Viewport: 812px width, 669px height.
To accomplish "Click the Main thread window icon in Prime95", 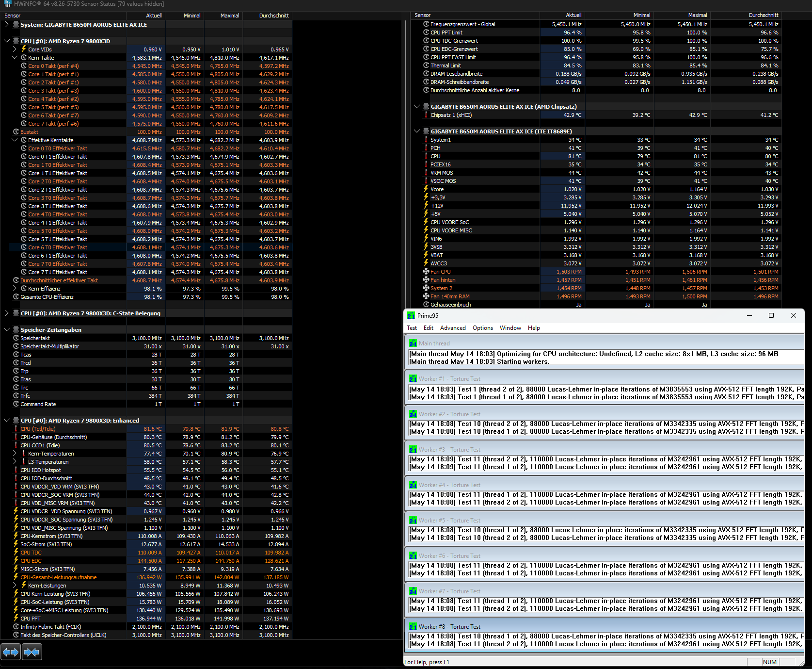I will pyautogui.click(x=413, y=343).
